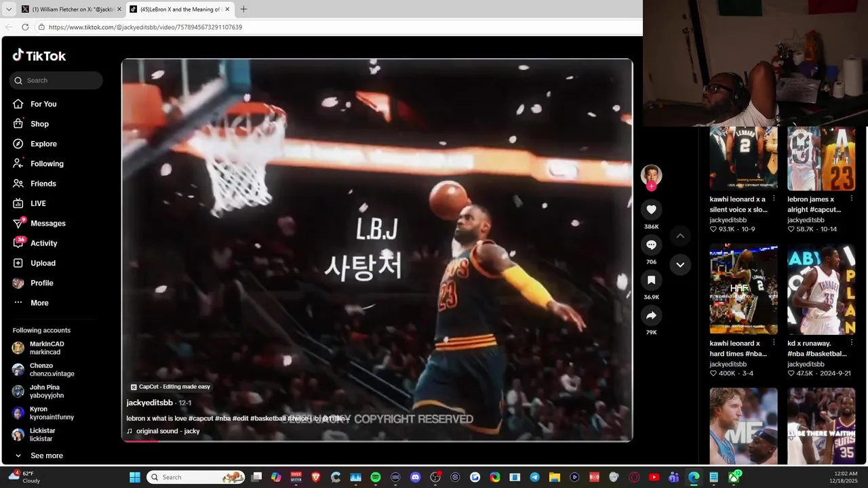The width and height of the screenshot is (868, 488).
Task: Open Microsoft Edge from the taskbar
Action: pyautogui.click(x=694, y=477)
